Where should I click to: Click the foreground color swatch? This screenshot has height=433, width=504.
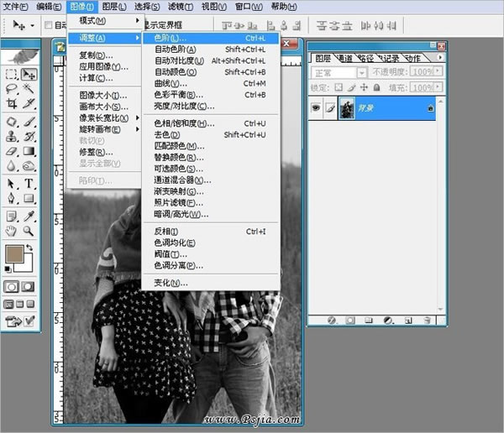(13, 253)
